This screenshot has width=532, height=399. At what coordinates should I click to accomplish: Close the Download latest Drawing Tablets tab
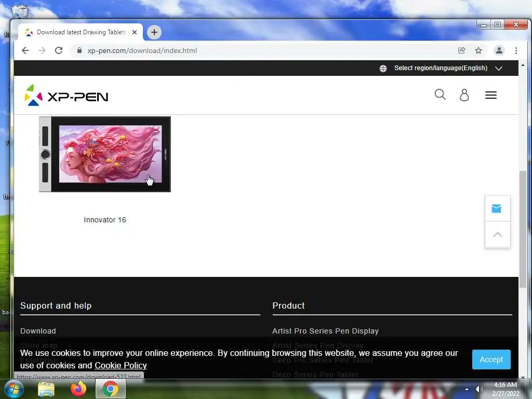(135, 32)
